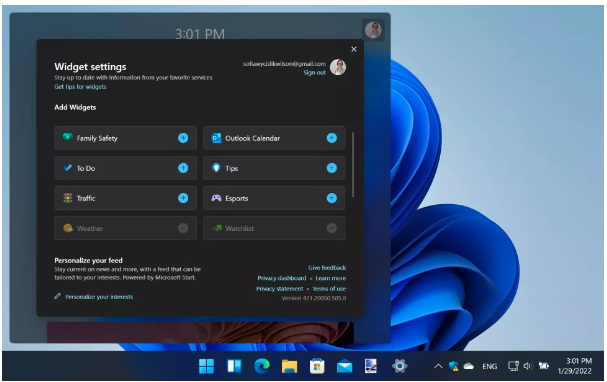607x382 pixels.
Task: Click profile avatar in widgets board corner
Action: coord(373,30)
